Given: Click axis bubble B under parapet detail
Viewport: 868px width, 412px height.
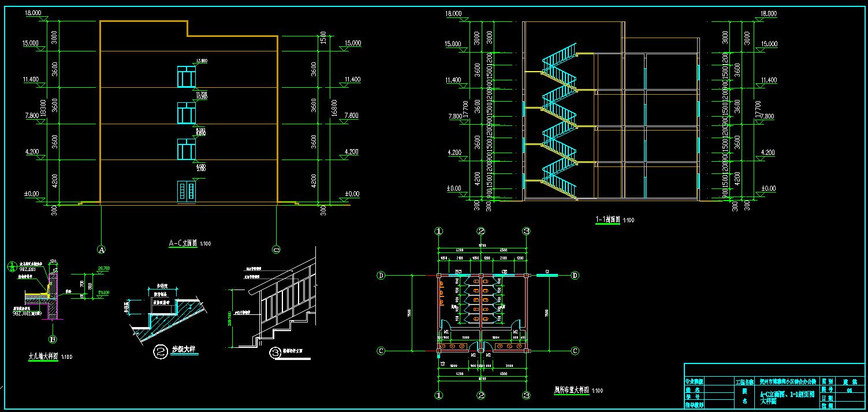Looking at the screenshot, I should pyautogui.click(x=53, y=340).
